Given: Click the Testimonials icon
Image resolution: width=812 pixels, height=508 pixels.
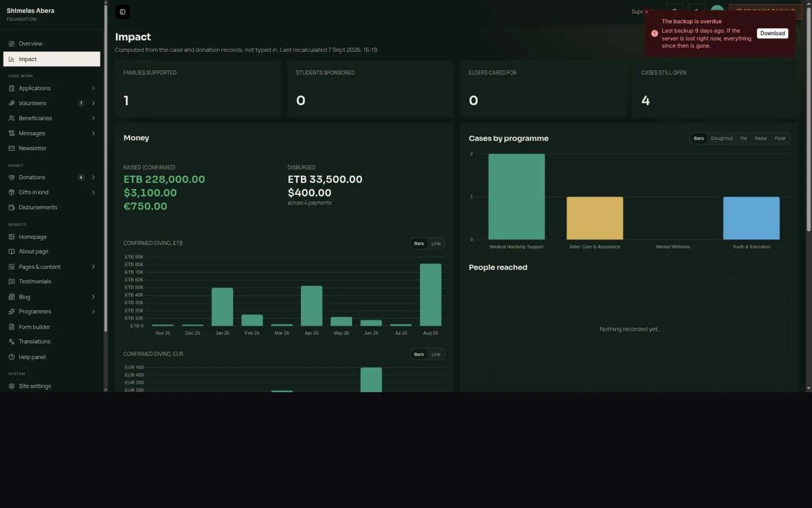Looking at the screenshot, I should 12,281.
